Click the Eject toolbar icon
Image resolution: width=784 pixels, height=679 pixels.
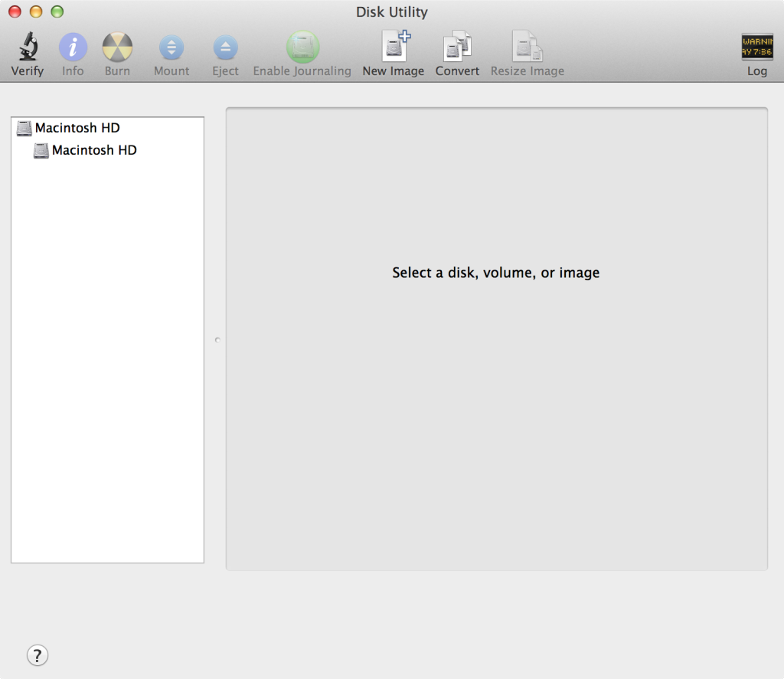(226, 48)
